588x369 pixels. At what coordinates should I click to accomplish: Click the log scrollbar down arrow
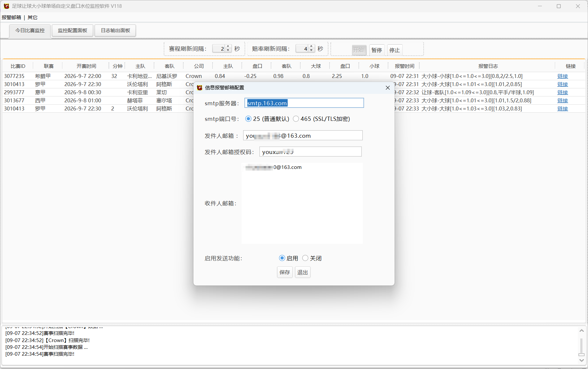pos(581,360)
